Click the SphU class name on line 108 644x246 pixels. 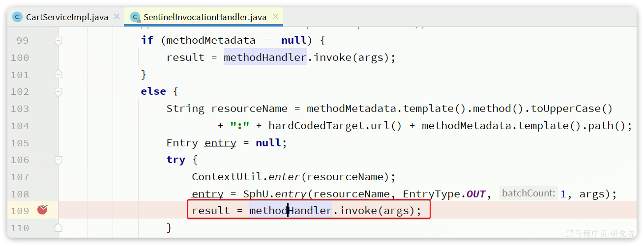[x=255, y=194]
